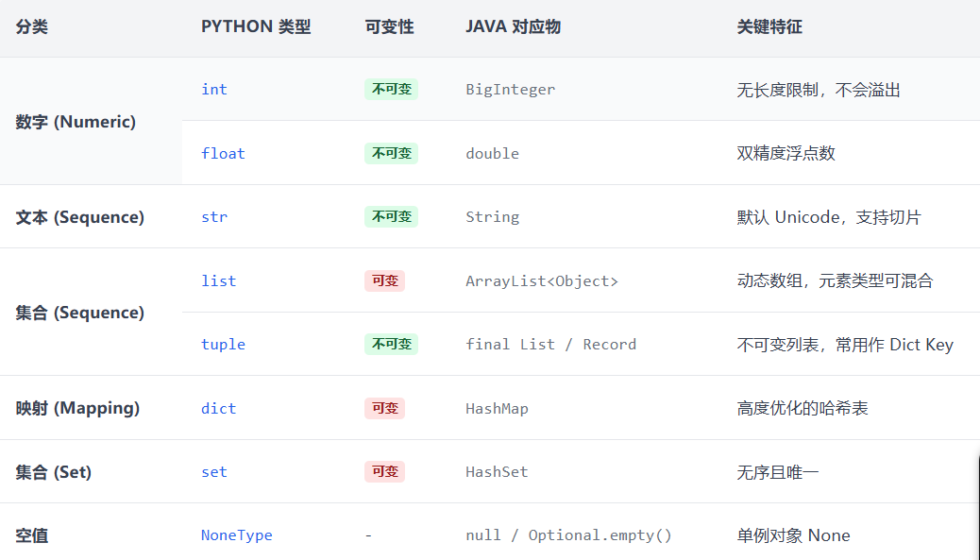Click the "分类" column header
Screen dimensions: 980x560
32,27
